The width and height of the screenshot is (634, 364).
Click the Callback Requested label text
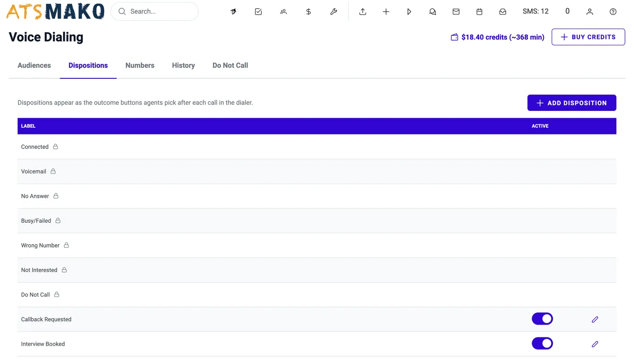46,320
